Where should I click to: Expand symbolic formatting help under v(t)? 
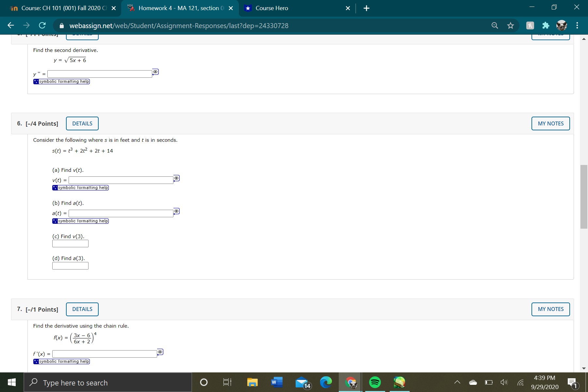click(x=80, y=188)
